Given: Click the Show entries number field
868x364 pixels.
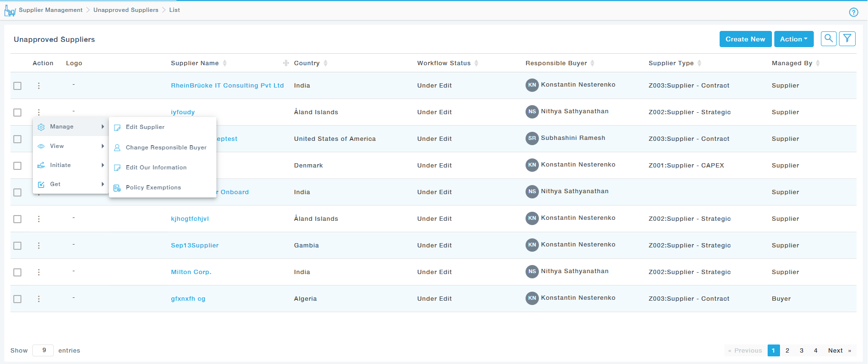Looking at the screenshot, I should 43,351.
